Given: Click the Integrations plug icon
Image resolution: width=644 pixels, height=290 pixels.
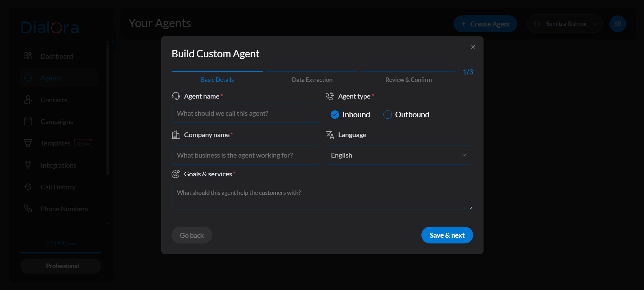Looking at the screenshot, I should pyautogui.click(x=28, y=165).
